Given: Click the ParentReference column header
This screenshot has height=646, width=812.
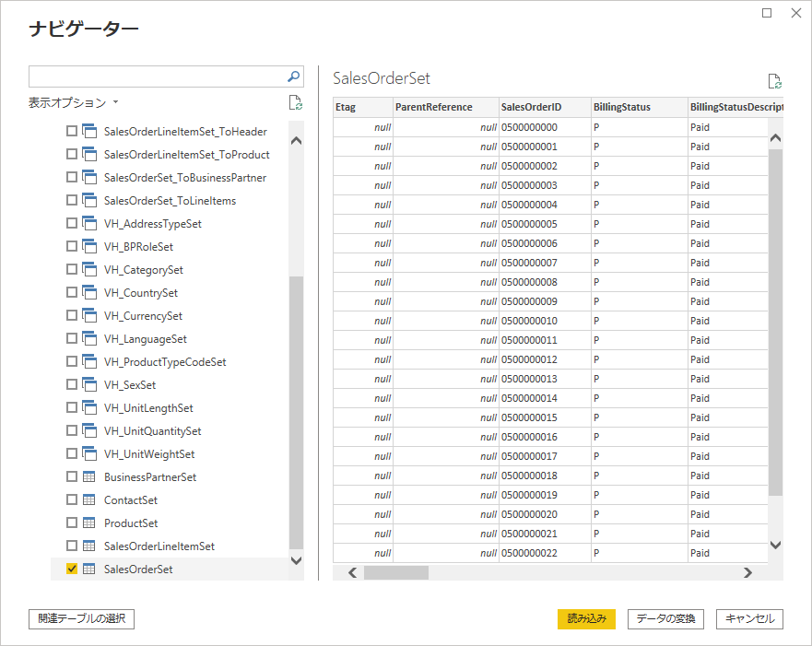Looking at the screenshot, I should (446, 107).
